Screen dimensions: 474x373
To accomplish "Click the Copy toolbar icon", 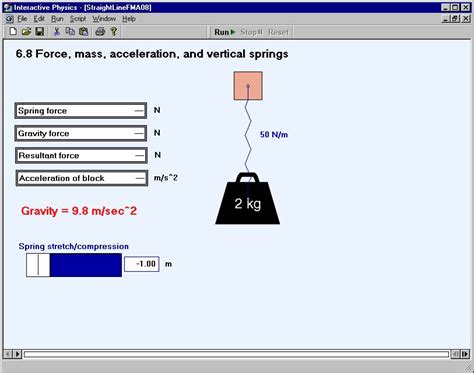I will click(70, 32).
